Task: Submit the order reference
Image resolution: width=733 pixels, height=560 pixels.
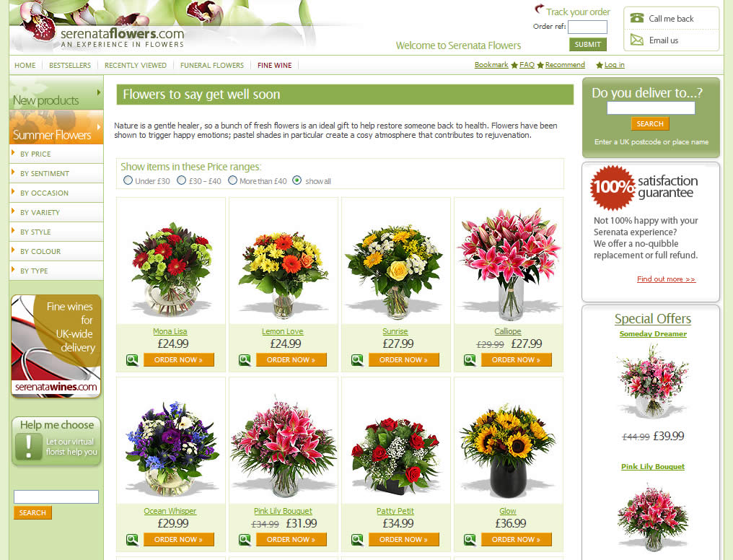Action: click(x=587, y=45)
